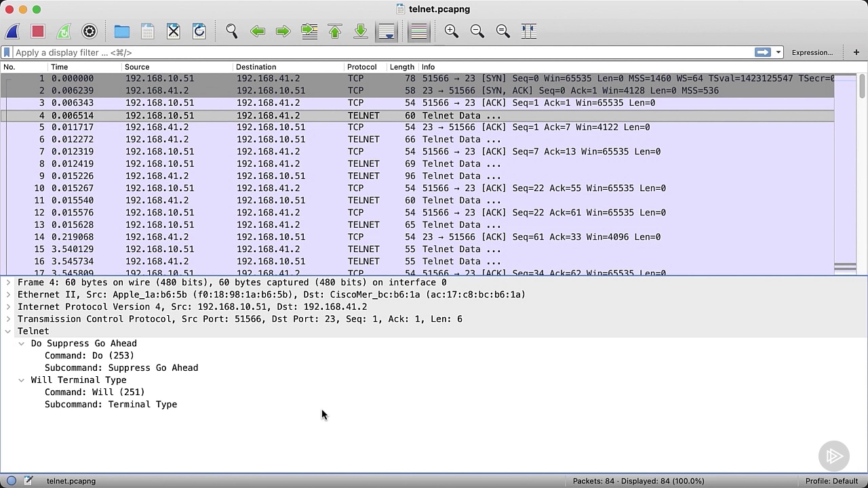Select packet 1 SYN row

[417, 79]
